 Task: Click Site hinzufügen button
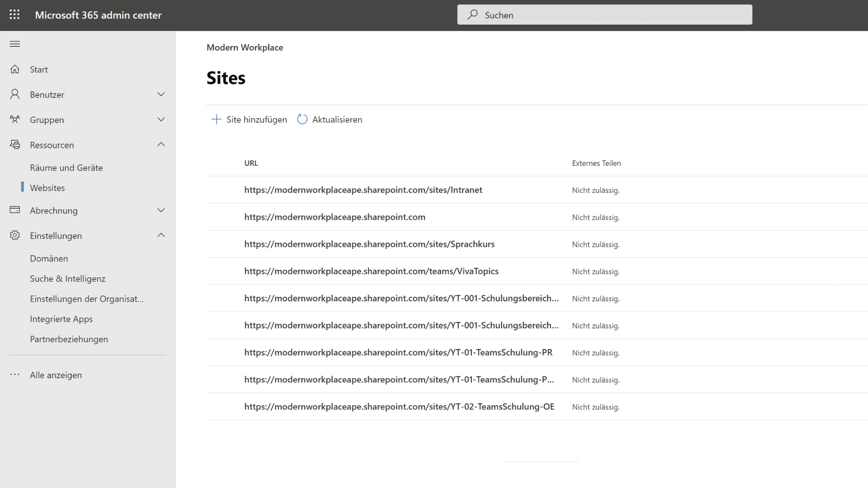(249, 119)
